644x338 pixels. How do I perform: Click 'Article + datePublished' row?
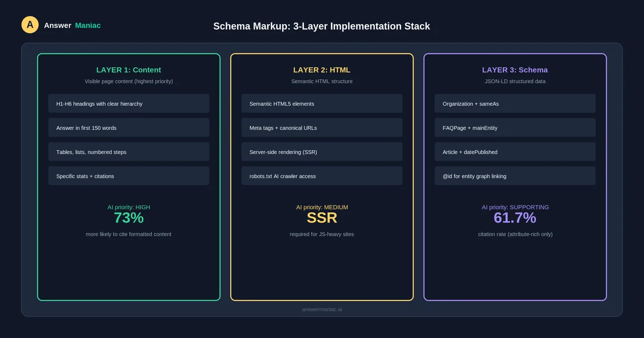pos(515,152)
